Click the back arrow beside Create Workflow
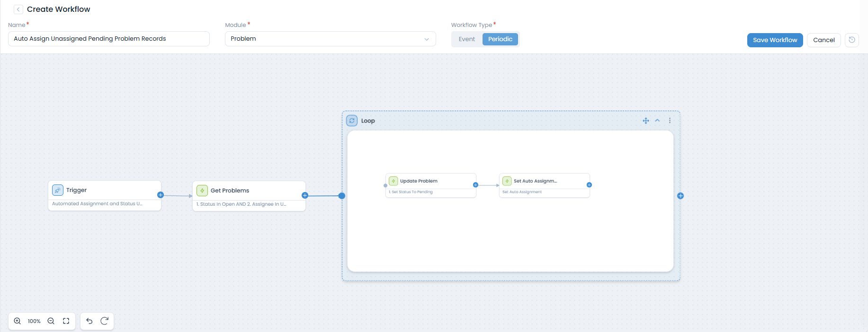 pos(18,9)
